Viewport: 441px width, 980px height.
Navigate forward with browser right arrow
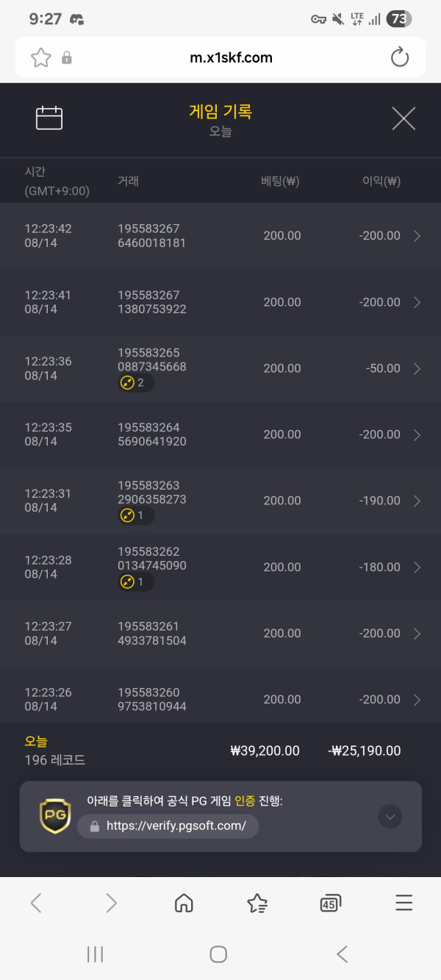[x=111, y=903]
